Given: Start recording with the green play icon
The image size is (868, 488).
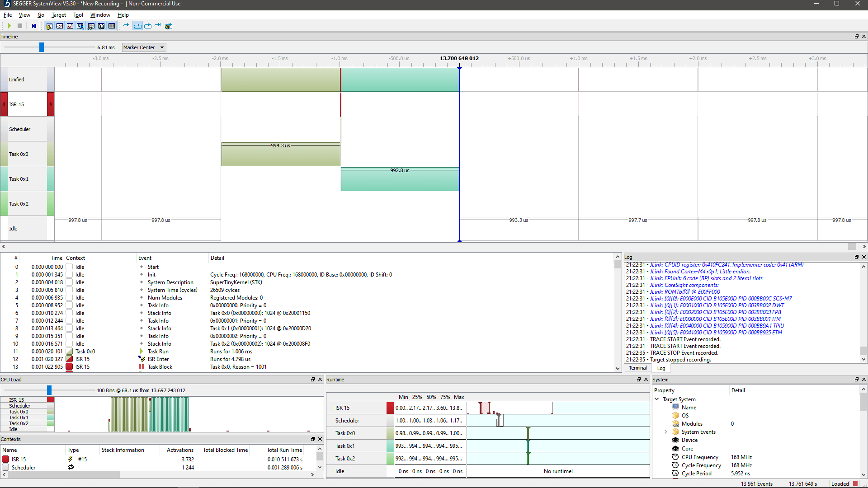Looking at the screenshot, I should 9,26.
